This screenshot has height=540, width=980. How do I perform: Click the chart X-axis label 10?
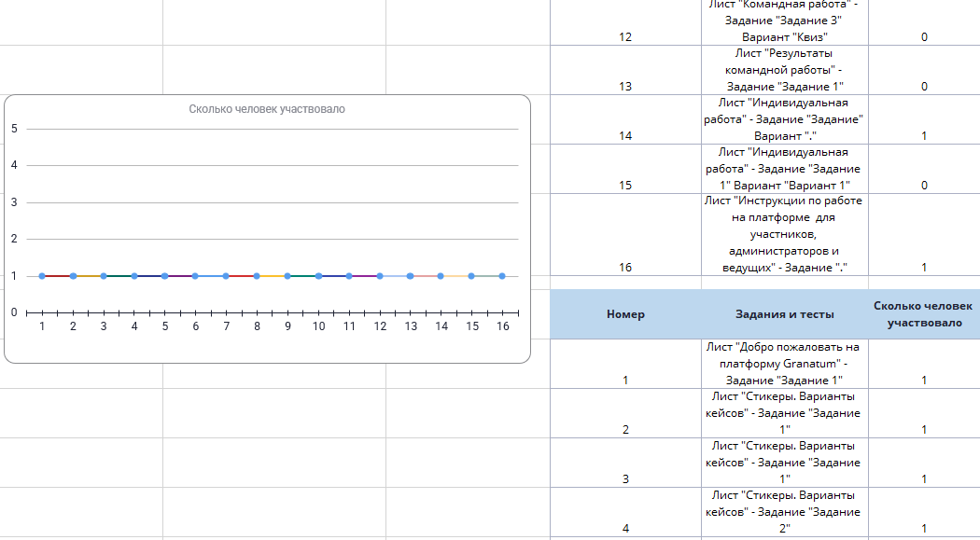click(318, 327)
